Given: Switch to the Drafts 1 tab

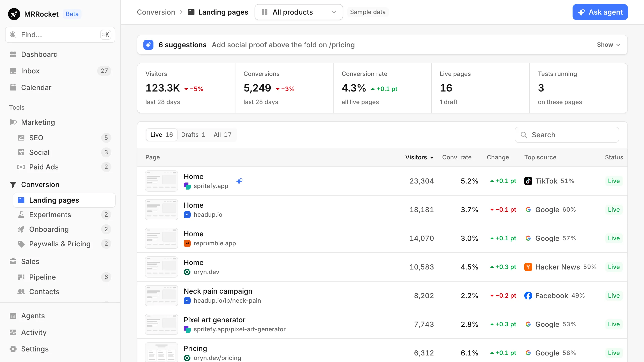Looking at the screenshot, I should [193, 135].
